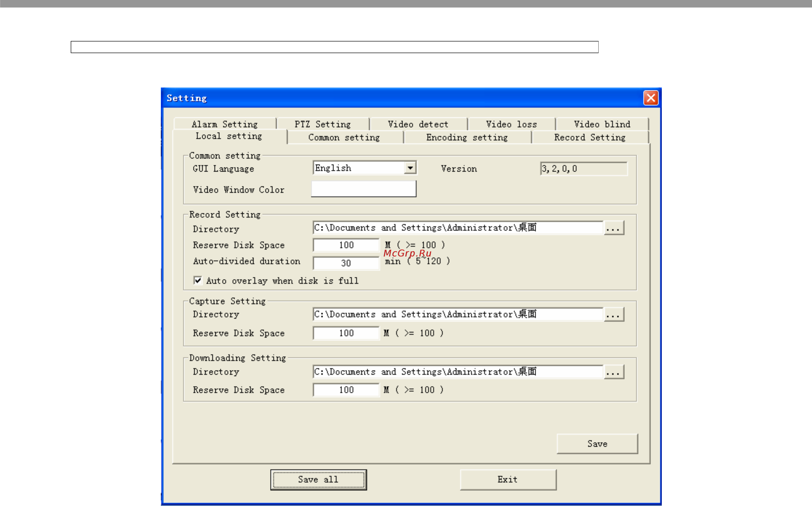Browse for Downloading Setting directory

pyautogui.click(x=614, y=372)
